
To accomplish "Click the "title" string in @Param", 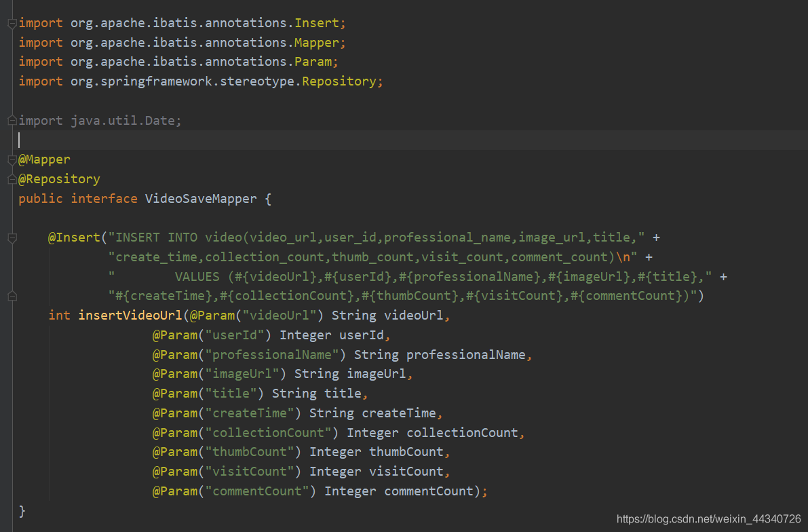I will tap(231, 394).
